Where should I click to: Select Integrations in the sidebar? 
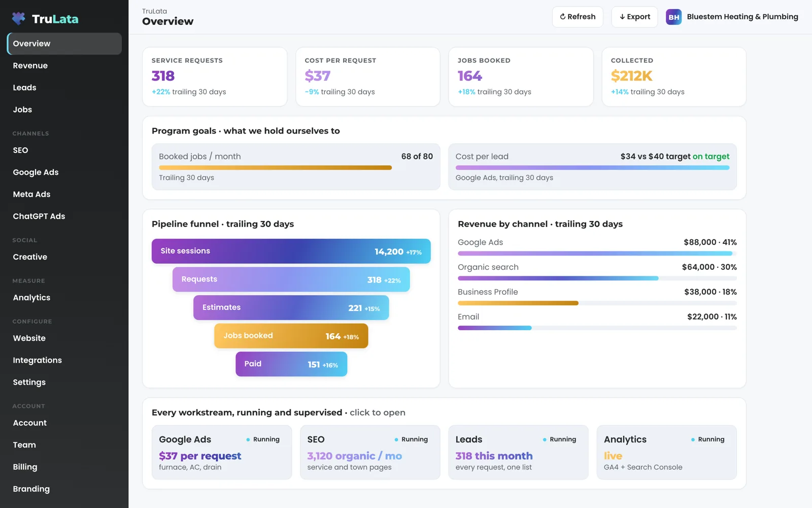[x=64, y=360]
